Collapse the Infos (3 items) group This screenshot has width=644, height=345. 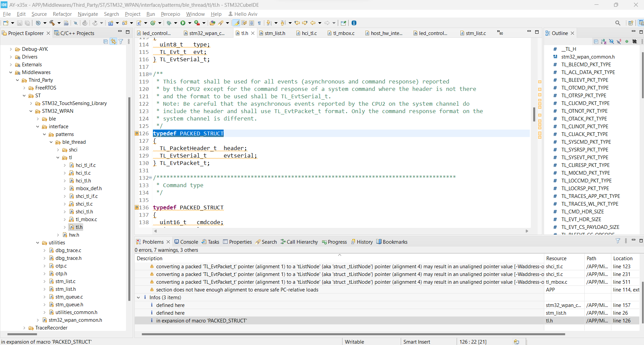138,298
